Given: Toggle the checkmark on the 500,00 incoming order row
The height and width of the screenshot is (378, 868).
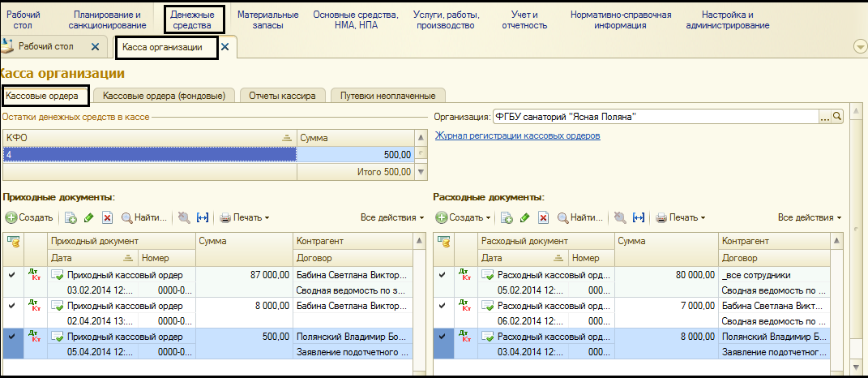Looking at the screenshot, I should (x=11, y=336).
